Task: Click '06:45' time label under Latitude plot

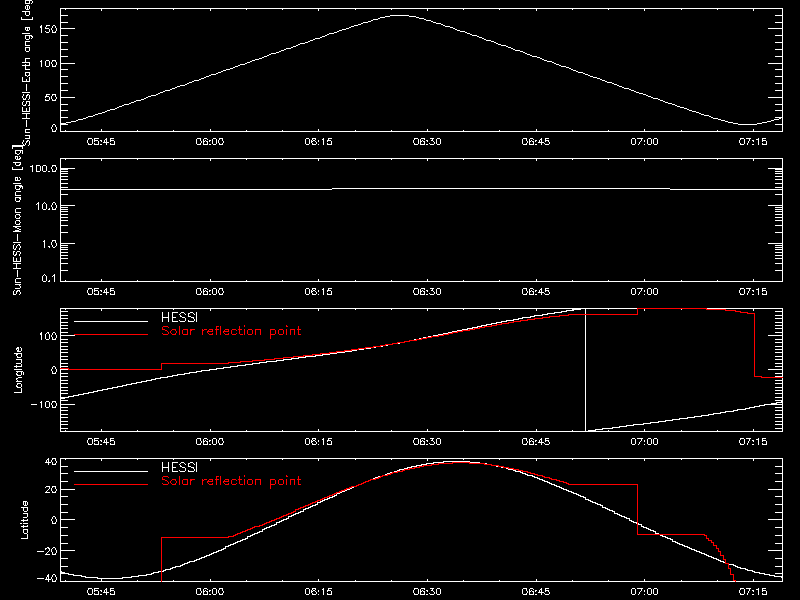Action: coord(536,592)
